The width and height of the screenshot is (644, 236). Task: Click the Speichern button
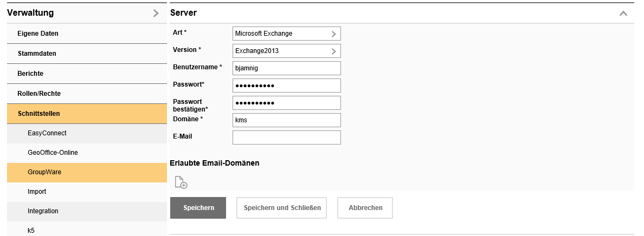(198, 208)
